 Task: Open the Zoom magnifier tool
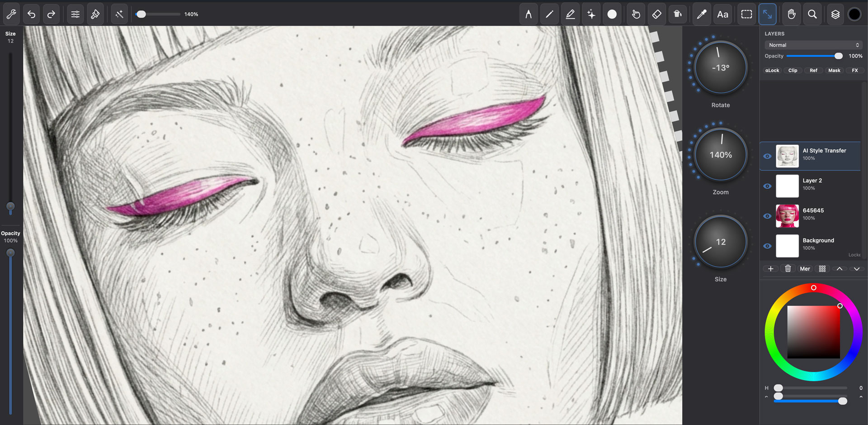812,14
